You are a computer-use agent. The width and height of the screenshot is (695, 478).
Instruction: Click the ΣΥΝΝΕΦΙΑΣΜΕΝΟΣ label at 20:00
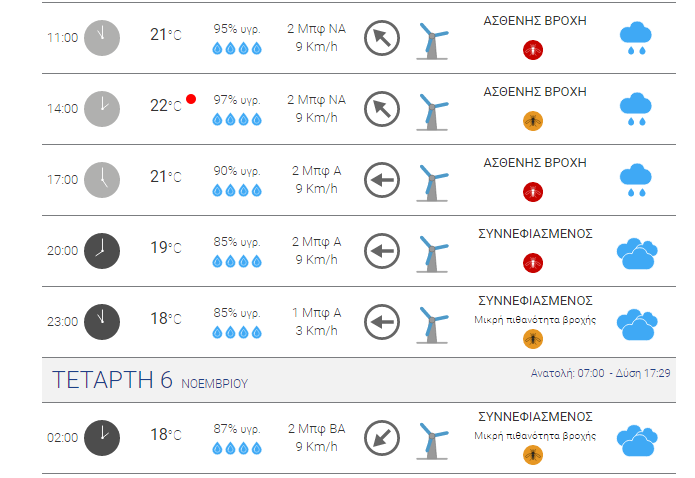point(535,234)
